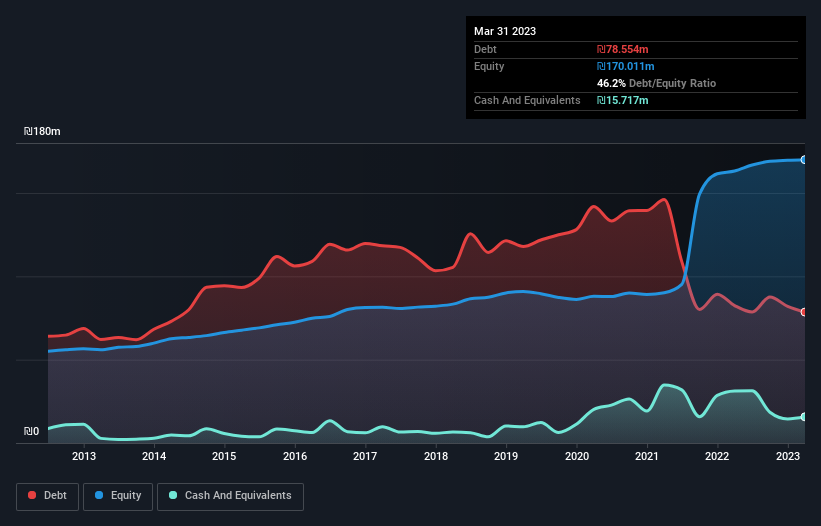Viewport: 821px width, 526px height.
Task: Click the ₪78.554m debt value
Action: (x=623, y=49)
